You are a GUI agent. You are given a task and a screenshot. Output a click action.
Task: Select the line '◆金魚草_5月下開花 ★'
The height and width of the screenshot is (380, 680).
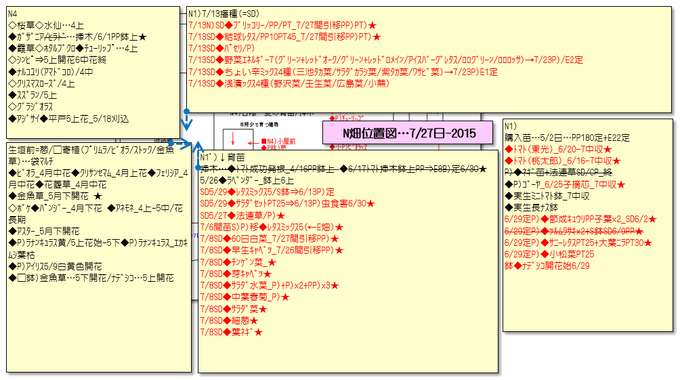click(55, 196)
